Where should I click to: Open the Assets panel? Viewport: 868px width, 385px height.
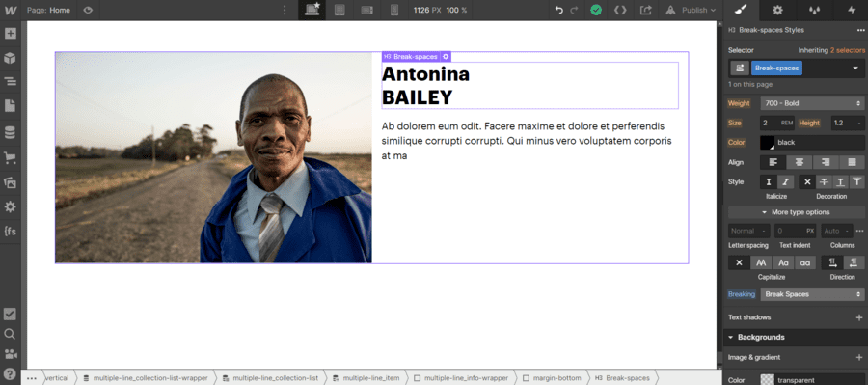pyautogui.click(x=10, y=182)
